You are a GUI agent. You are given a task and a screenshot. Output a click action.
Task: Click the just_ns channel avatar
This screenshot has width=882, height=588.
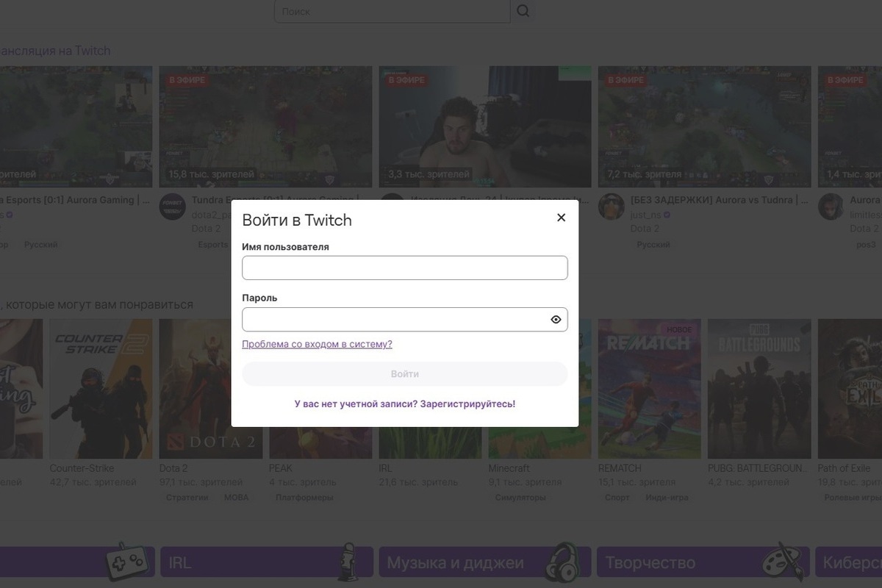pos(611,207)
